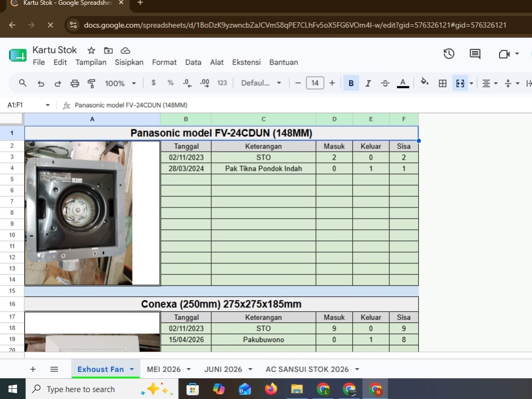Open horizontal align dropdown
This screenshot has width=532, height=399.
pos(489,83)
